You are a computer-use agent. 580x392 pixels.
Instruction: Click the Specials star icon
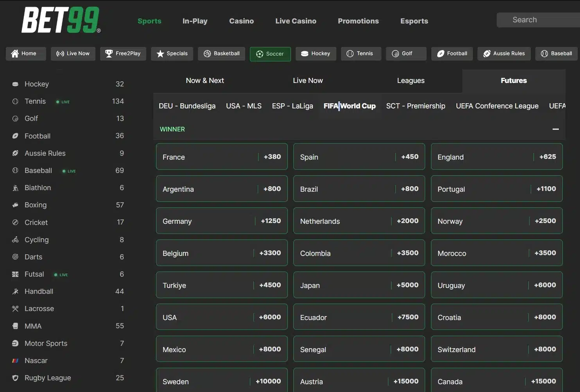[160, 54]
